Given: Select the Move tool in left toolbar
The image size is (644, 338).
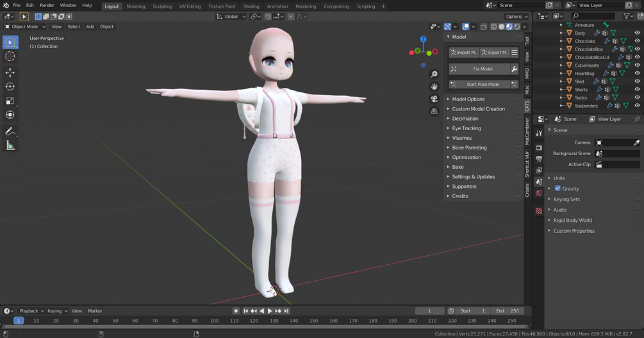Looking at the screenshot, I should (10, 72).
